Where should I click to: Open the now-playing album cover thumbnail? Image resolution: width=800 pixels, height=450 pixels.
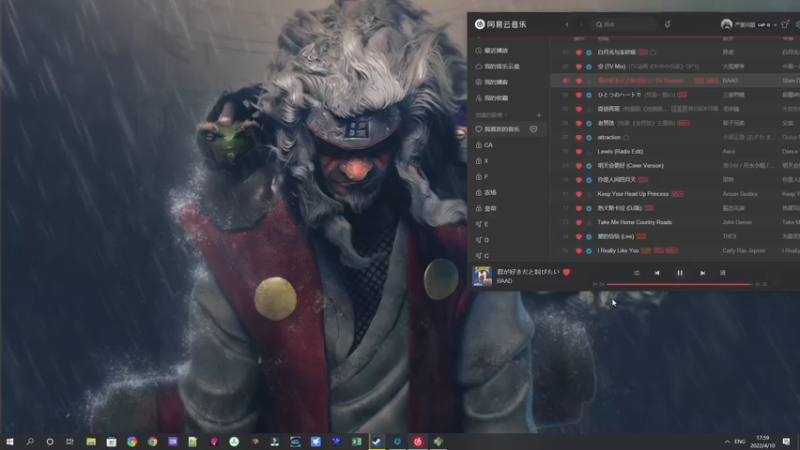482,276
